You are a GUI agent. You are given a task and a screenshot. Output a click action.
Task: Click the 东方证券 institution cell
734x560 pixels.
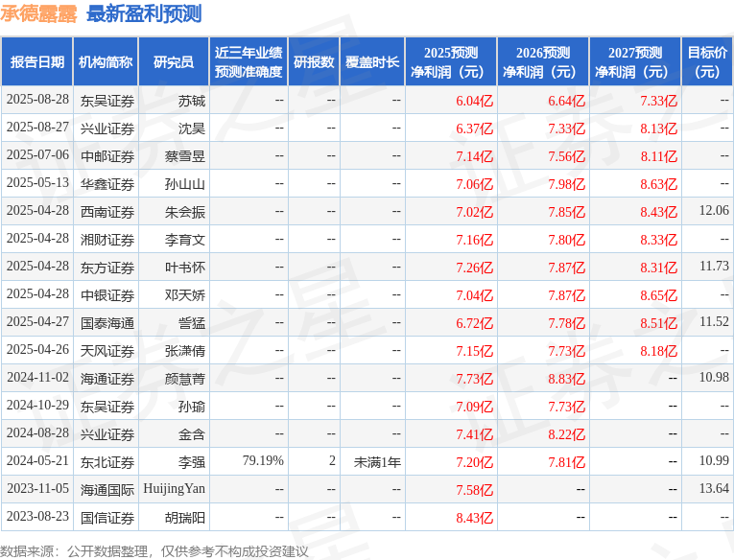107,268
